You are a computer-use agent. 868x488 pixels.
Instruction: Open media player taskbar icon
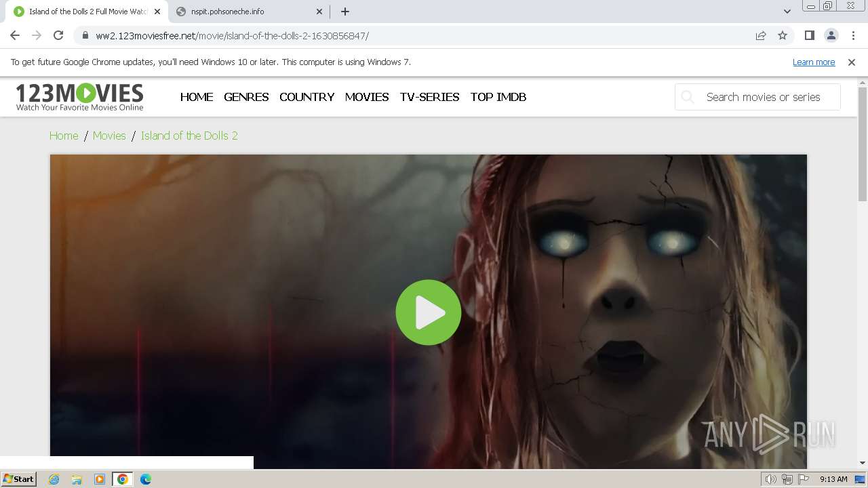(x=100, y=479)
